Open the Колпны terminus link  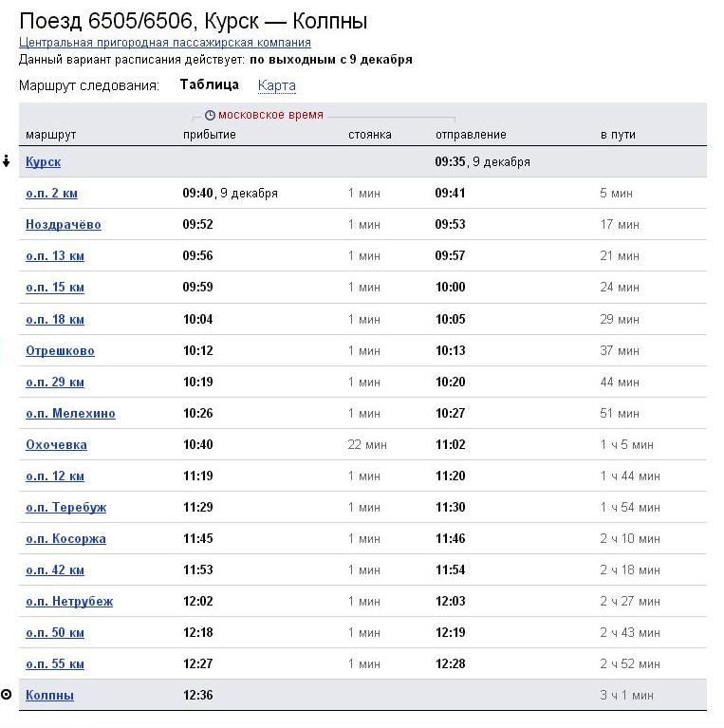pos(49,696)
